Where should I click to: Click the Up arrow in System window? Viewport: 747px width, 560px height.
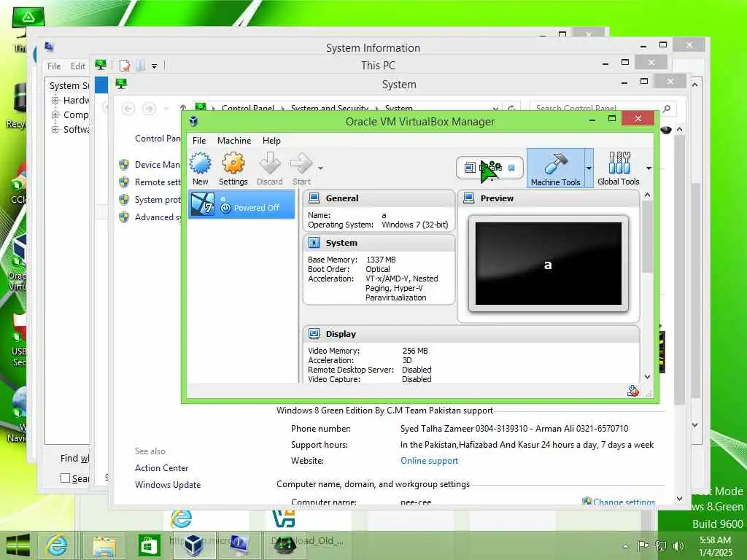pos(183,108)
